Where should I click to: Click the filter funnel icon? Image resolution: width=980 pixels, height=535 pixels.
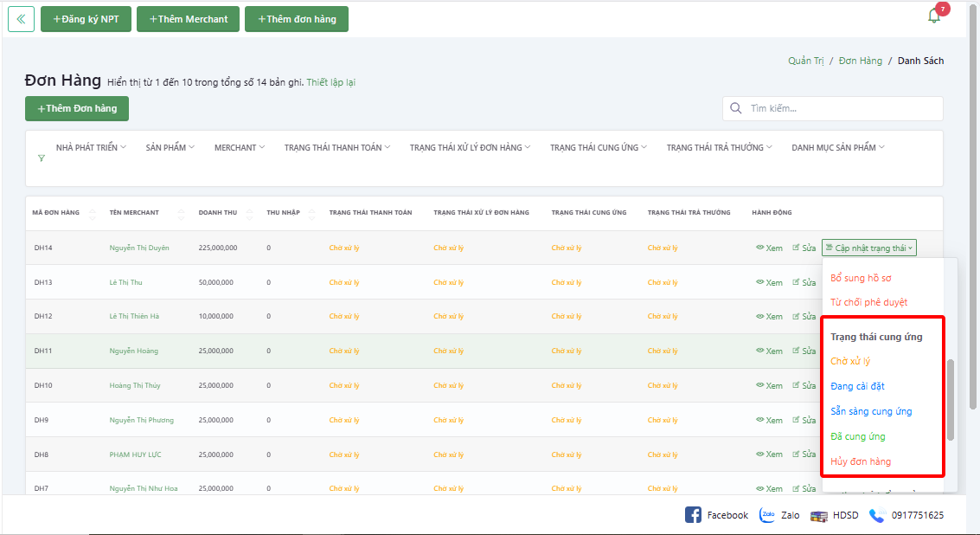[x=42, y=158]
